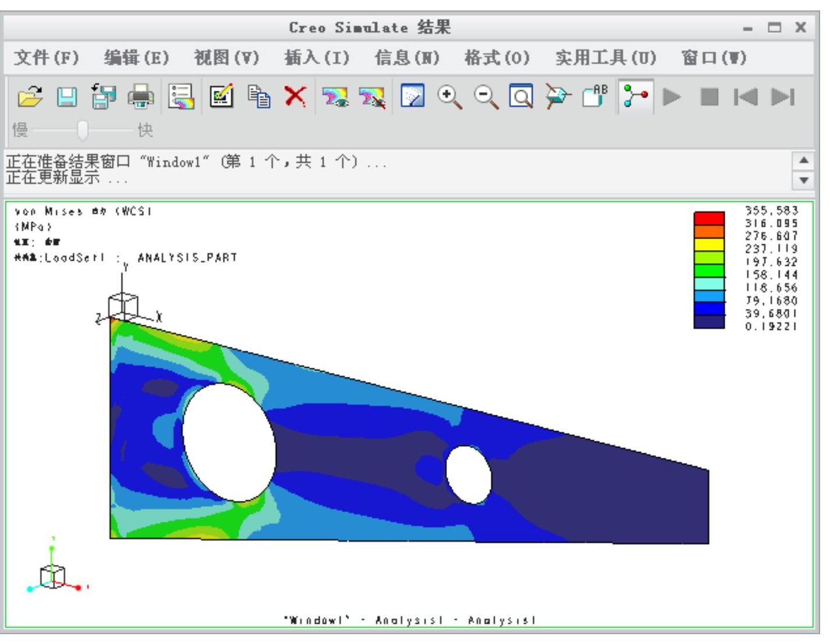Click the show result window eye icon
Image resolution: width=830 pixels, height=644 pixels.
(x=335, y=97)
